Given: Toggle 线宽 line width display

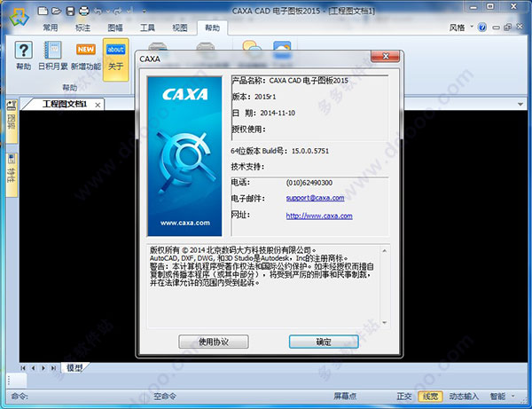Looking at the screenshot, I should pyautogui.click(x=430, y=396).
